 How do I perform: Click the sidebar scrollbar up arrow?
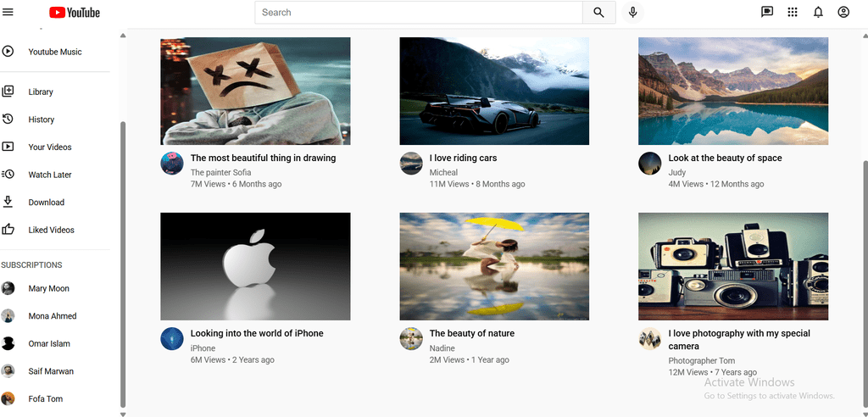[x=123, y=36]
